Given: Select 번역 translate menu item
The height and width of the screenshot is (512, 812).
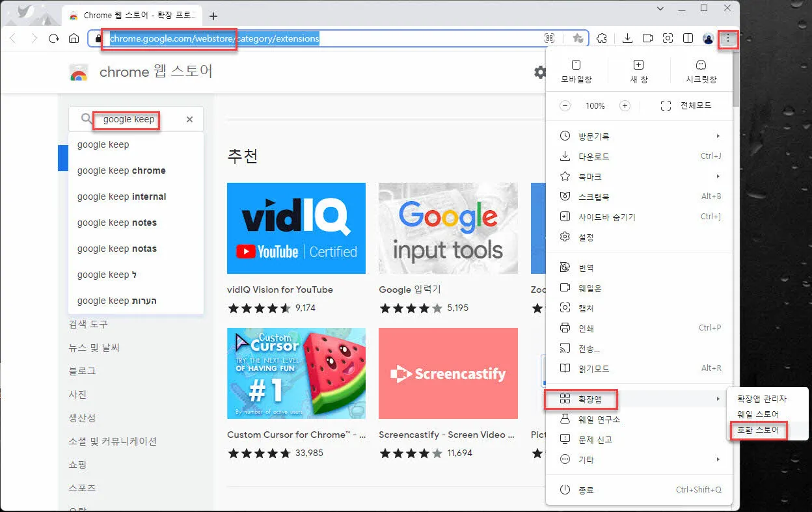Looking at the screenshot, I should [640, 267].
